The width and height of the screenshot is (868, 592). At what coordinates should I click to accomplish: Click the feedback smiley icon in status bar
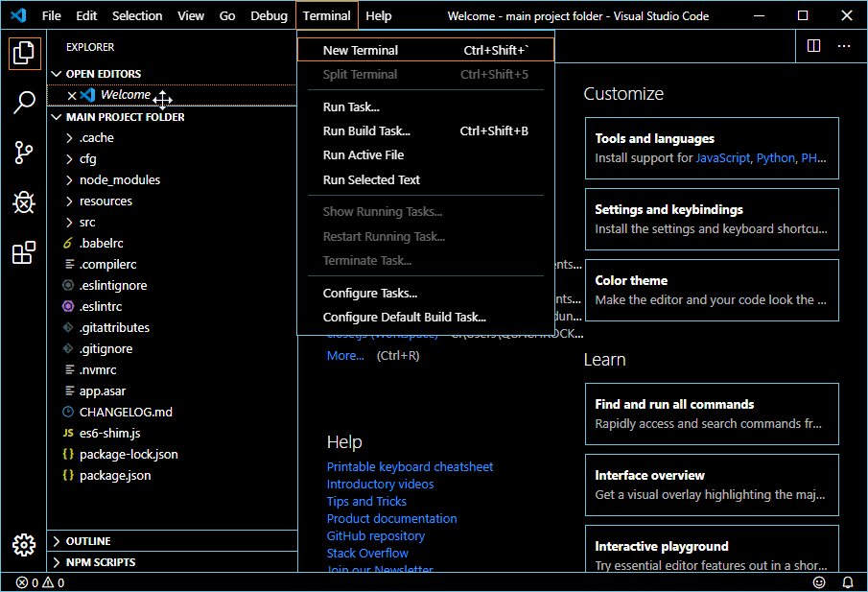pos(819,582)
